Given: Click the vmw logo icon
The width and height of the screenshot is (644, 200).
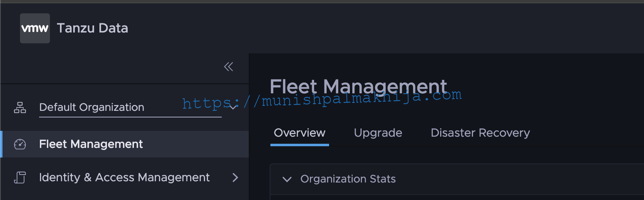Looking at the screenshot, I should 35,28.
